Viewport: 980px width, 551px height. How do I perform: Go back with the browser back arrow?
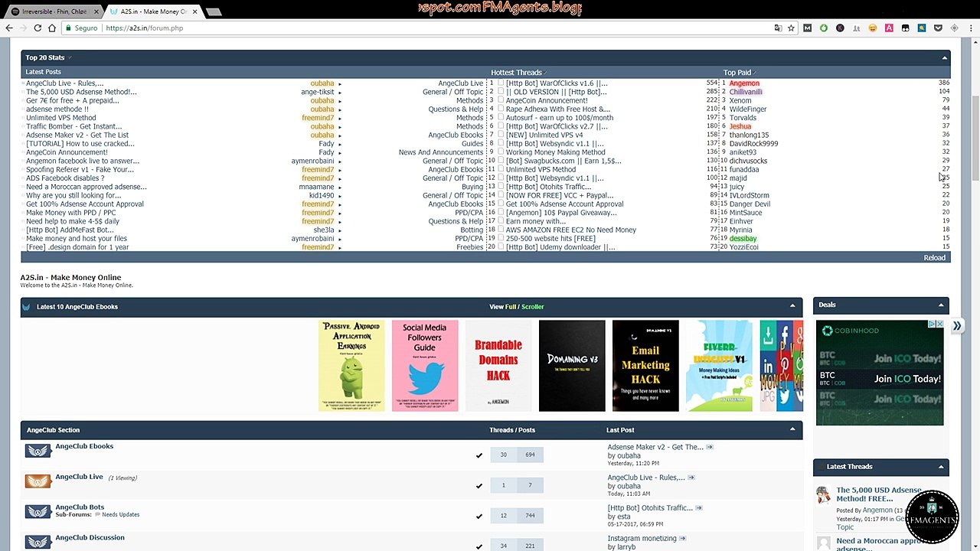[9, 28]
